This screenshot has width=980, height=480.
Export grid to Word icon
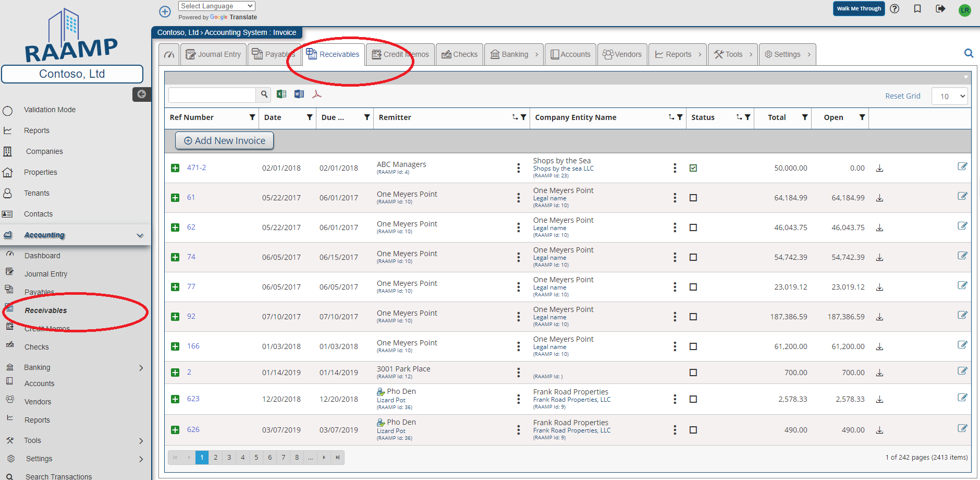(299, 94)
